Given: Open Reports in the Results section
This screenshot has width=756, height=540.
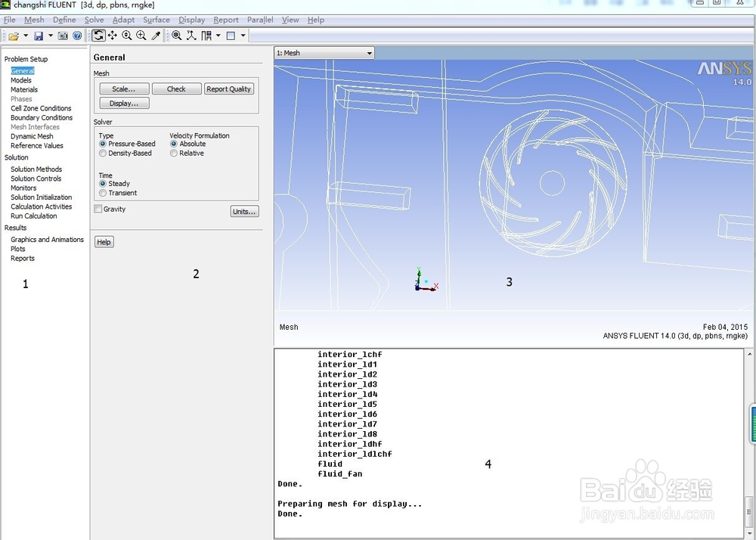Looking at the screenshot, I should tap(23, 259).
